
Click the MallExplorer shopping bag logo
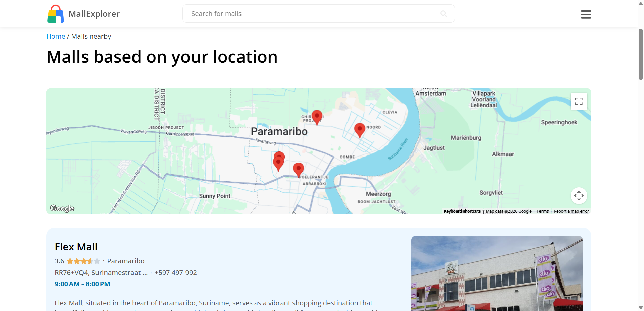pyautogui.click(x=56, y=14)
